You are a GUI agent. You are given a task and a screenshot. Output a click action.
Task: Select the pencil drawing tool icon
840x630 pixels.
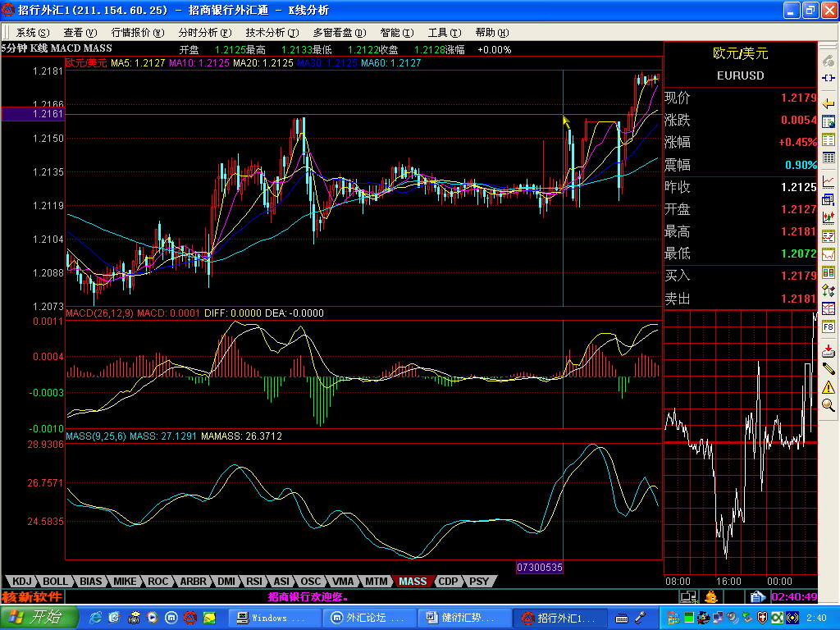tap(829, 369)
